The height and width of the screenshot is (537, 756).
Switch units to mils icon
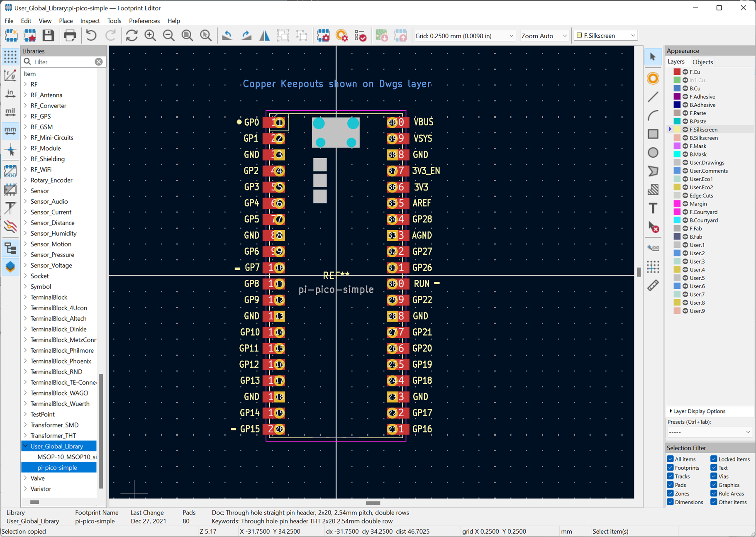tap(10, 112)
